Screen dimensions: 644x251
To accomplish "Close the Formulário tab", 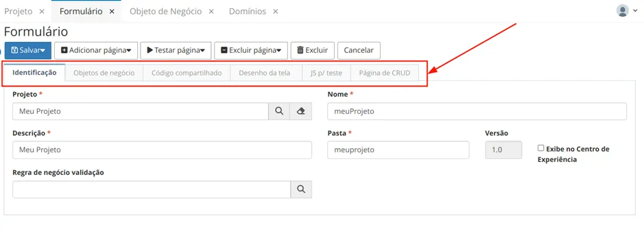I will click(x=112, y=12).
